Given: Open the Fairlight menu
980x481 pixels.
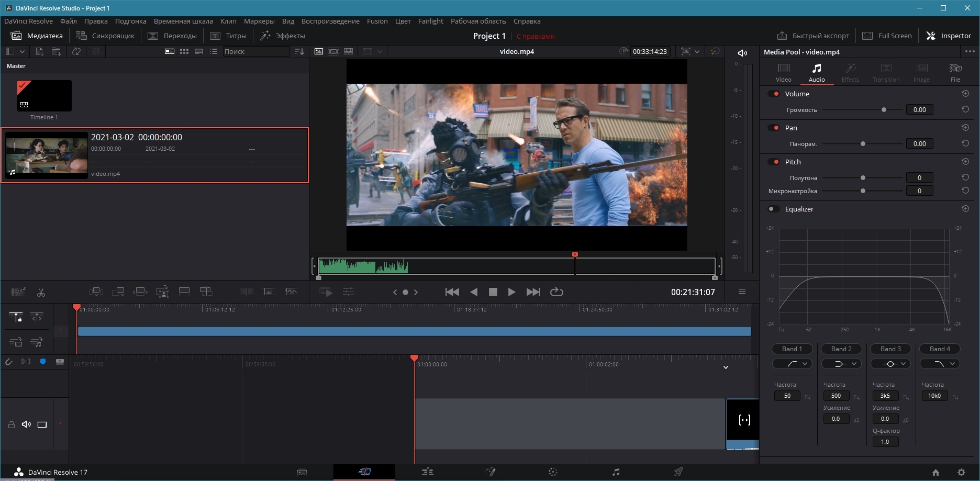Looking at the screenshot, I should (x=430, y=21).
